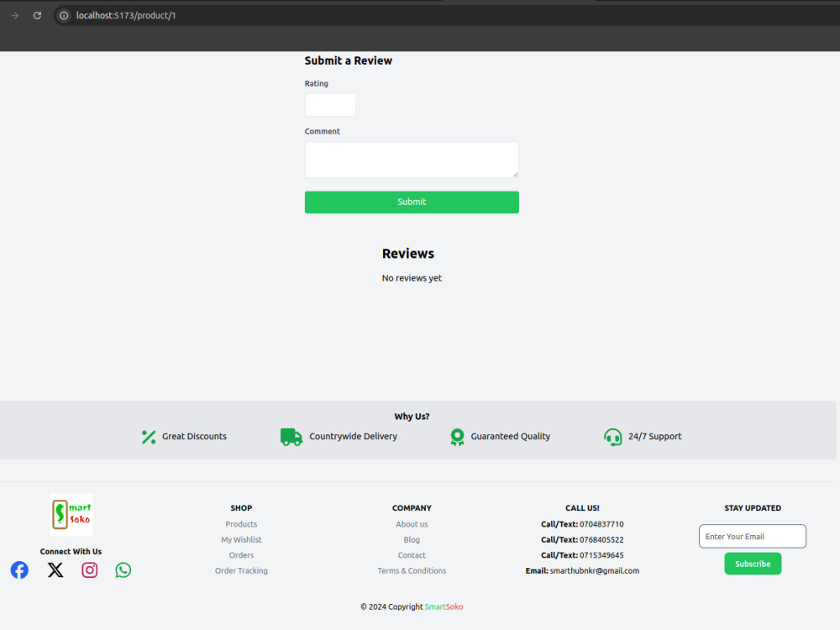Click the review Rating input box
This screenshot has height=630, width=840.
pos(330,104)
